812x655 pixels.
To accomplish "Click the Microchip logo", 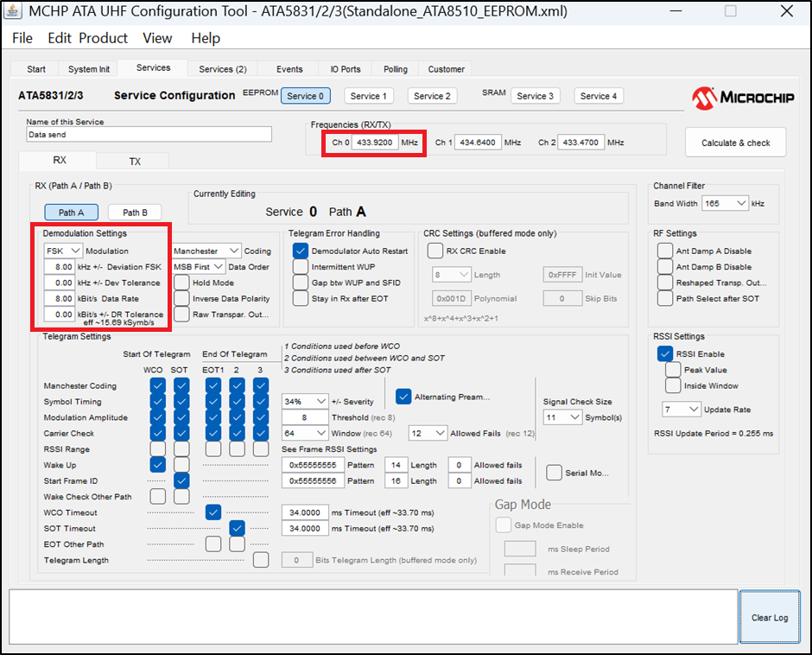I will coord(743,98).
